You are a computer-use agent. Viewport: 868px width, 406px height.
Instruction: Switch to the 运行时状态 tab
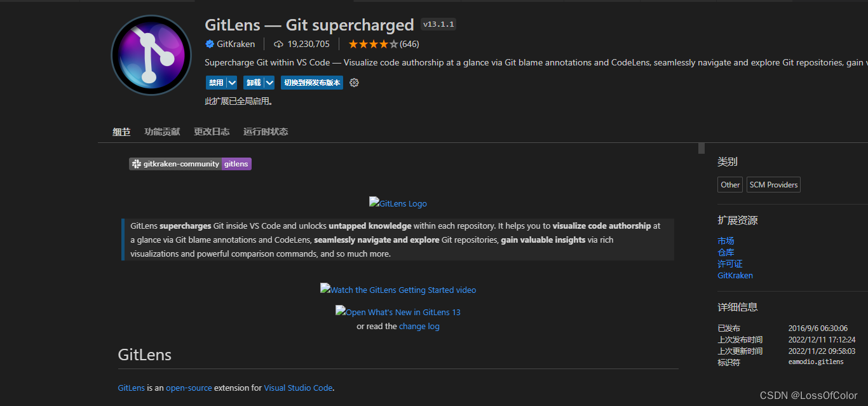coord(266,132)
